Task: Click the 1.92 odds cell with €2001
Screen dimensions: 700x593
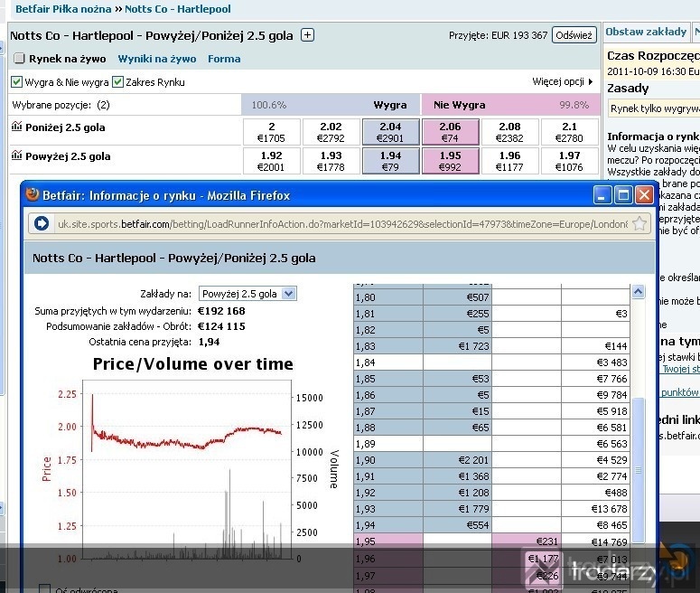Action: point(272,161)
